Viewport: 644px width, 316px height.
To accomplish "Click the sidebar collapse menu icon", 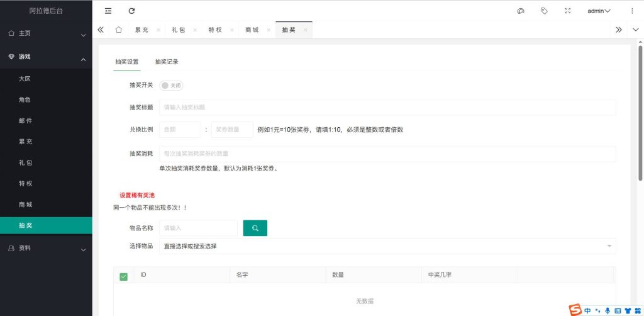I will (108, 11).
